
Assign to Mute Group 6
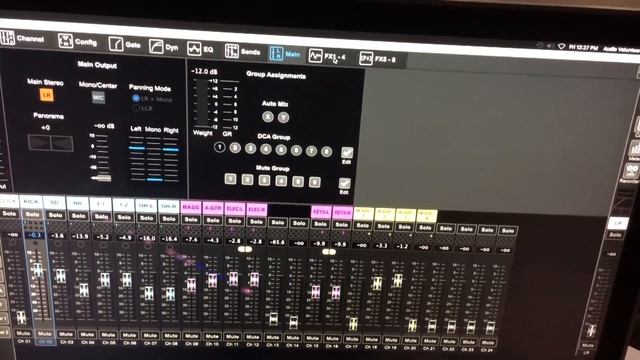314,182
